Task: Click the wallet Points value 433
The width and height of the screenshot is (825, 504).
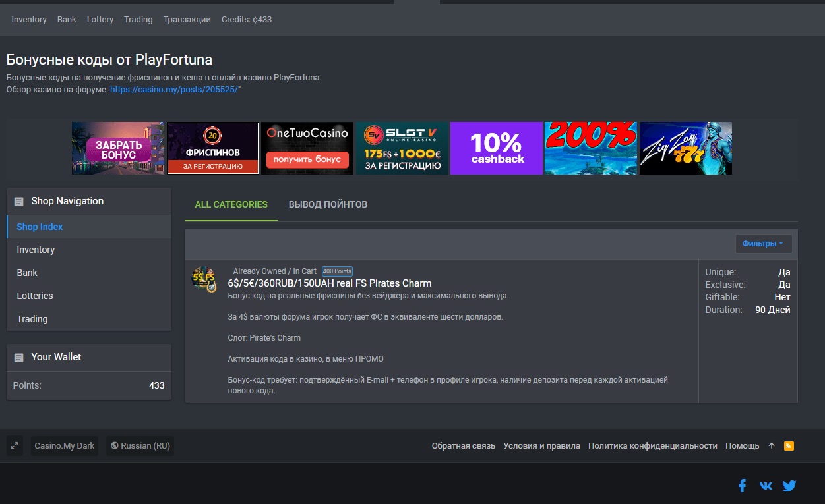Action: tap(157, 385)
